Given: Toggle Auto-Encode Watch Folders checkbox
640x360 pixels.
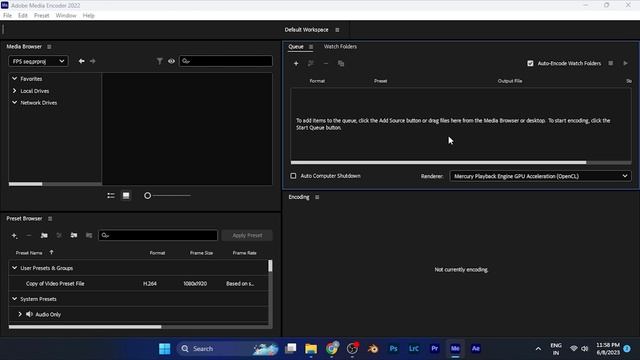Looking at the screenshot, I should tap(530, 64).
